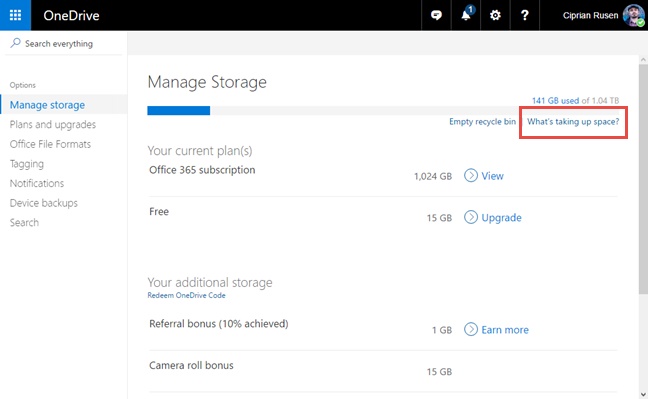Open Plans and upgrades option
The image size is (648, 399).
click(52, 124)
